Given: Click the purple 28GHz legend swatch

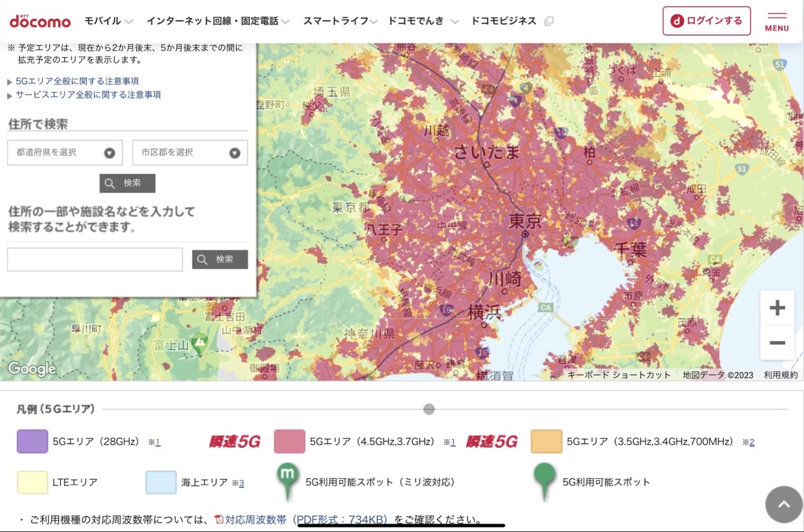Looking at the screenshot, I should (x=32, y=441).
